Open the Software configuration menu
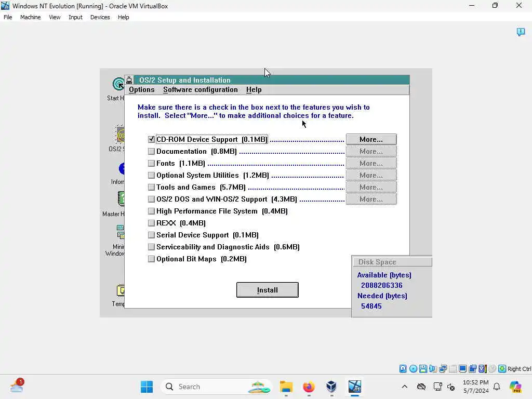The width and height of the screenshot is (532, 399). (x=200, y=90)
